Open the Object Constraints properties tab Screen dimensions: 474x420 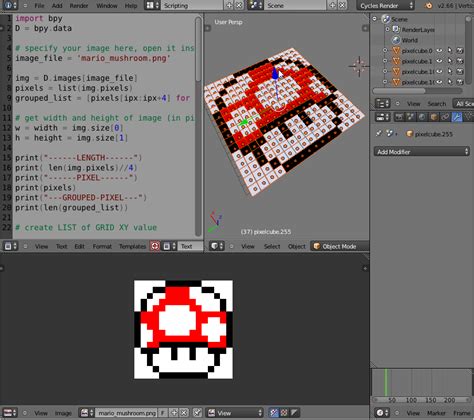click(x=445, y=117)
